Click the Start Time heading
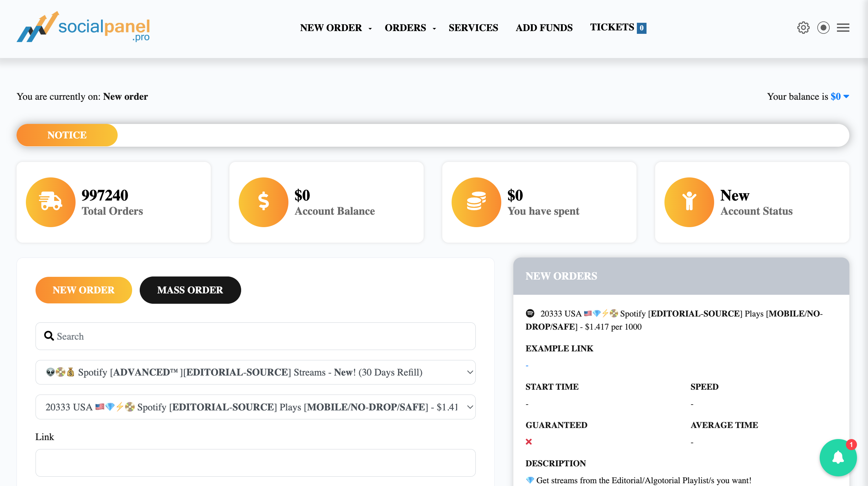868x486 pixels. tap(552, 387)
